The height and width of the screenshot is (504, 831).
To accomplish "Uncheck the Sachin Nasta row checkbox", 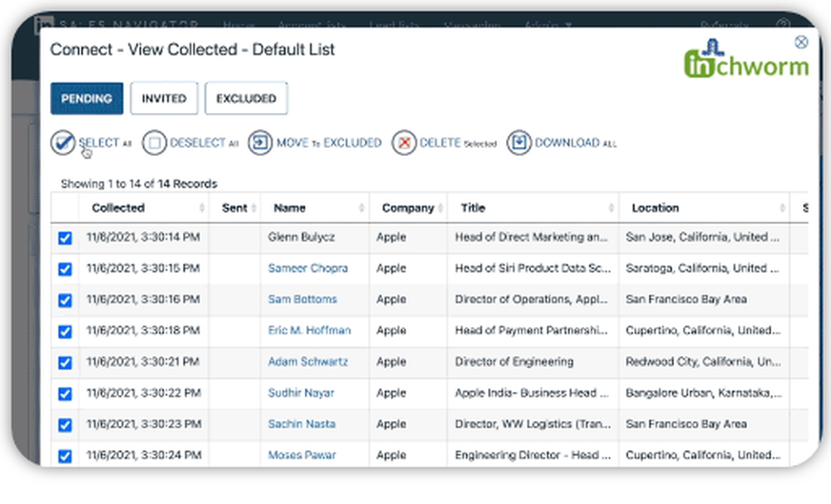I will (x=65, y=425).
